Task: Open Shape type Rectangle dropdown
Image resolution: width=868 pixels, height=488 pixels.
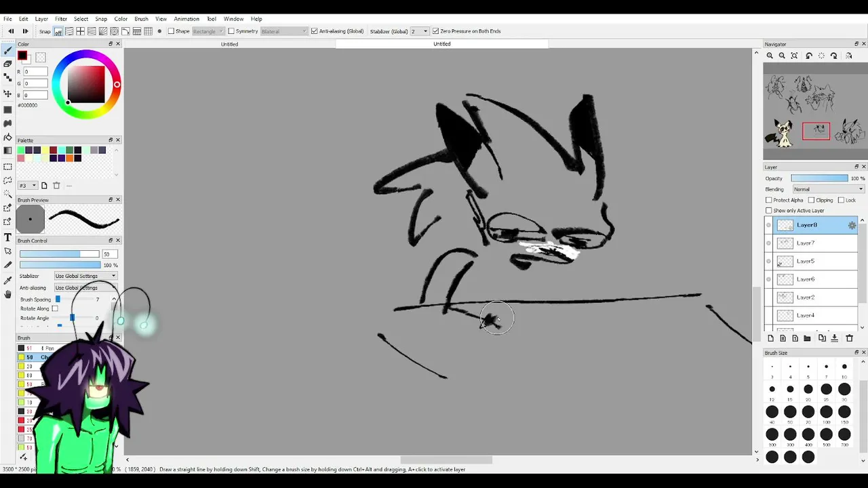Action: [x=208, y=31]
